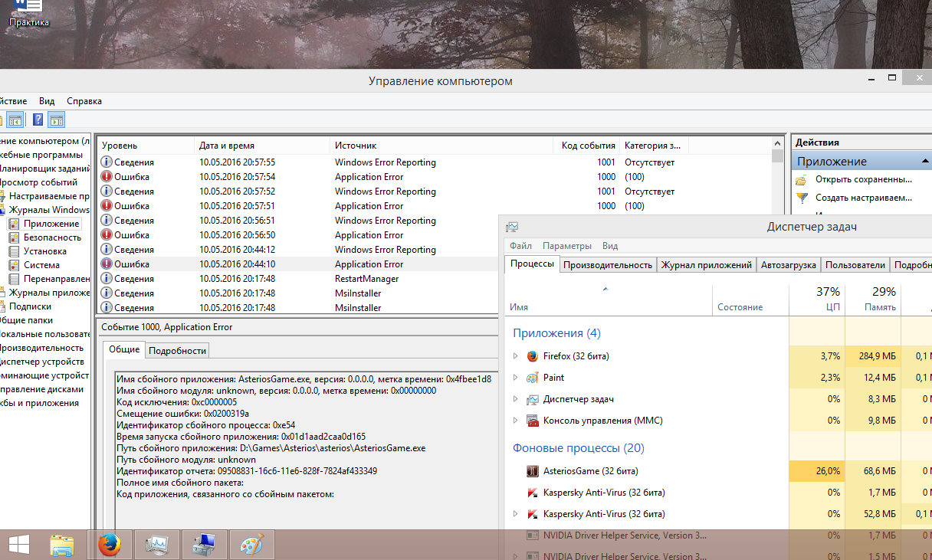Expand the Paint process entry

coord(516,378)
